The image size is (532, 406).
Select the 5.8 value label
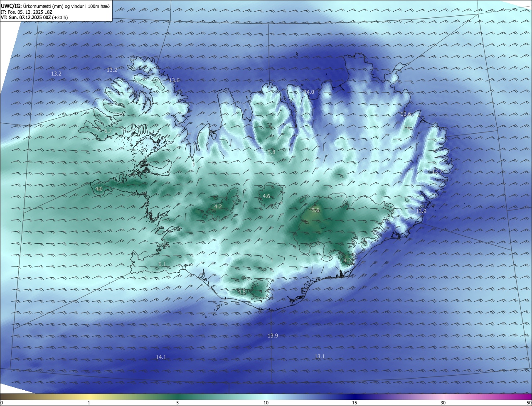(271, 152)
